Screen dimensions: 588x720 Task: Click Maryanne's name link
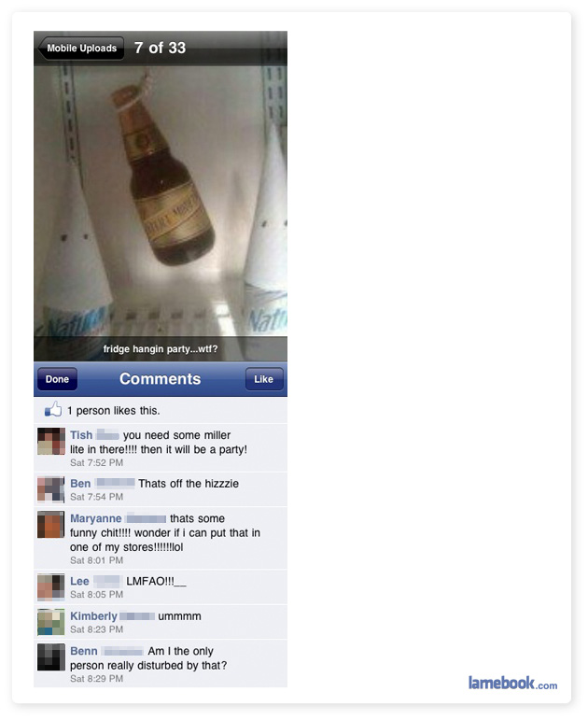point(96,518)
